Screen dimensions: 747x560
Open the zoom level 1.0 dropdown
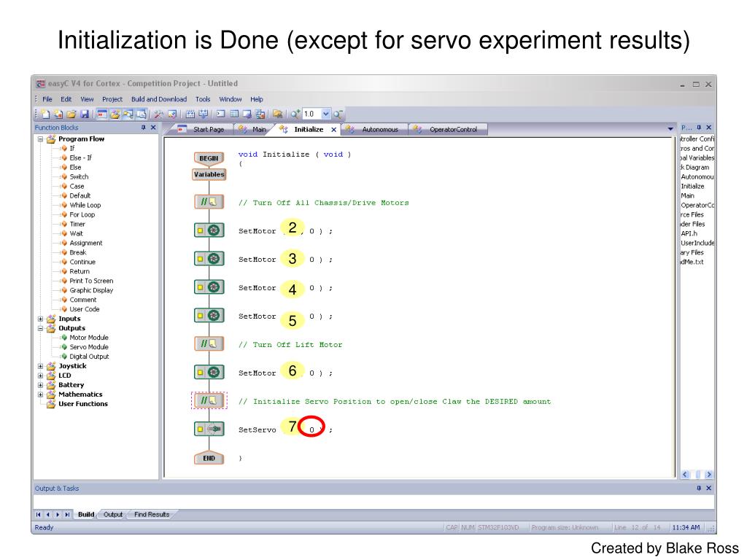point(325,114)
